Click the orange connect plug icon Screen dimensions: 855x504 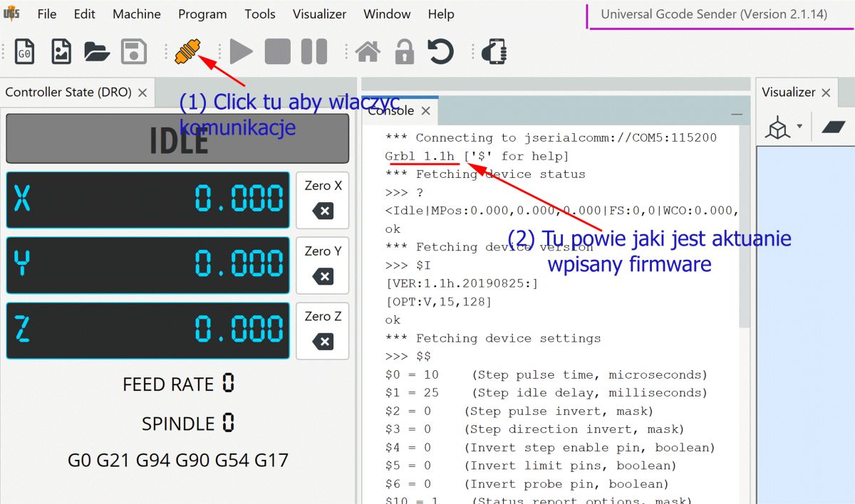tap(187, 52)
